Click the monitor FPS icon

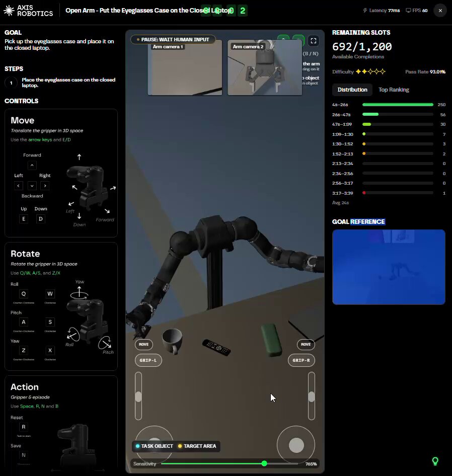point(408,11)
